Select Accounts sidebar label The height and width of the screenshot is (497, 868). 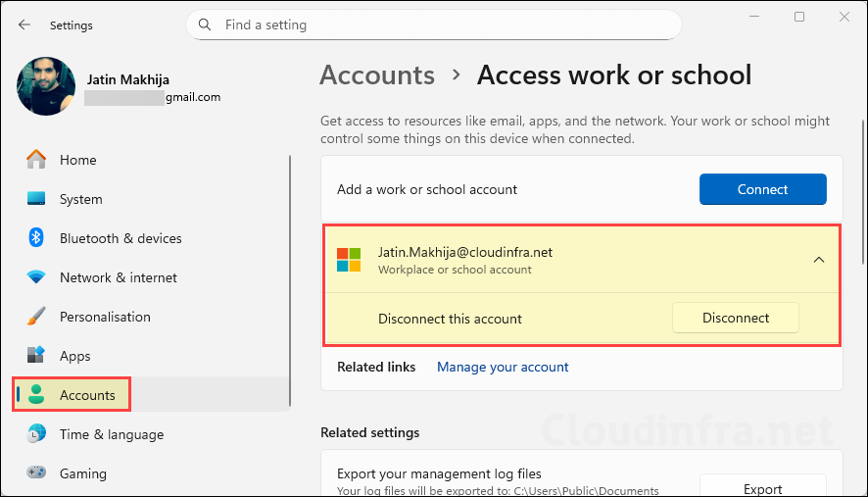pyautogui.click(x=87, y=395)
